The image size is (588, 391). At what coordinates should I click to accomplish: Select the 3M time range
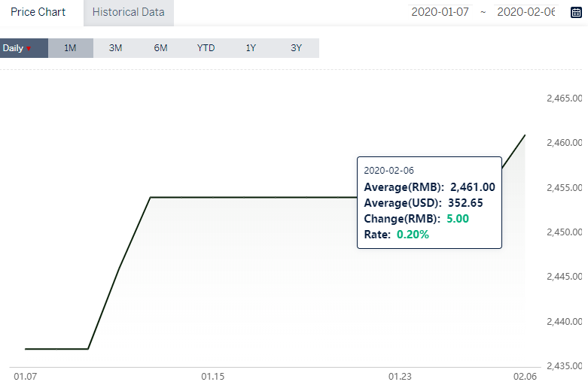pyautogui.click(x=115, y=48)
